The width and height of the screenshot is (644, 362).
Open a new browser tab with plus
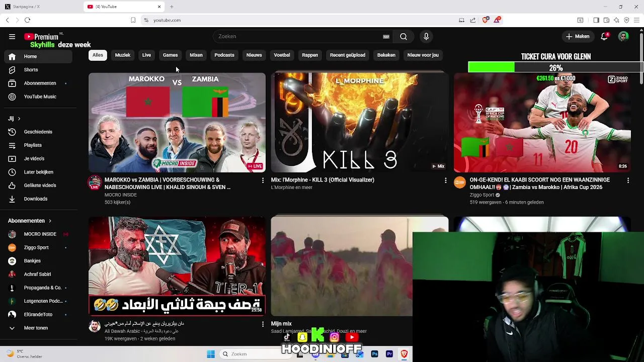tap(172, 7)
